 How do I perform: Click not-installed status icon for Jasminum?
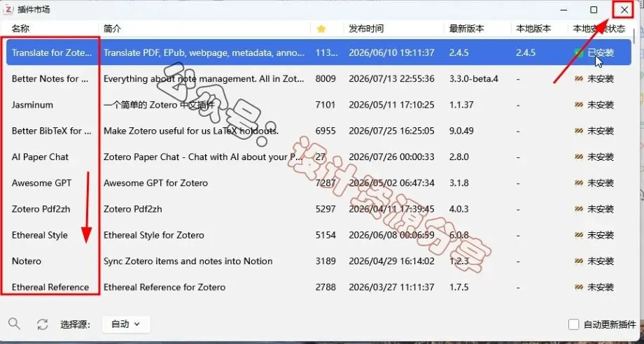pos(579,105)
